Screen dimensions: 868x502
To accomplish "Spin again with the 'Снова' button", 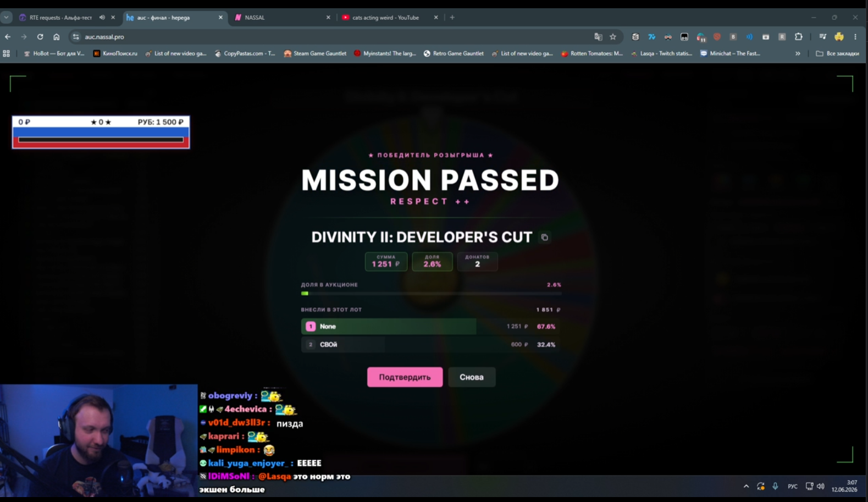I will tap(472, 377).
